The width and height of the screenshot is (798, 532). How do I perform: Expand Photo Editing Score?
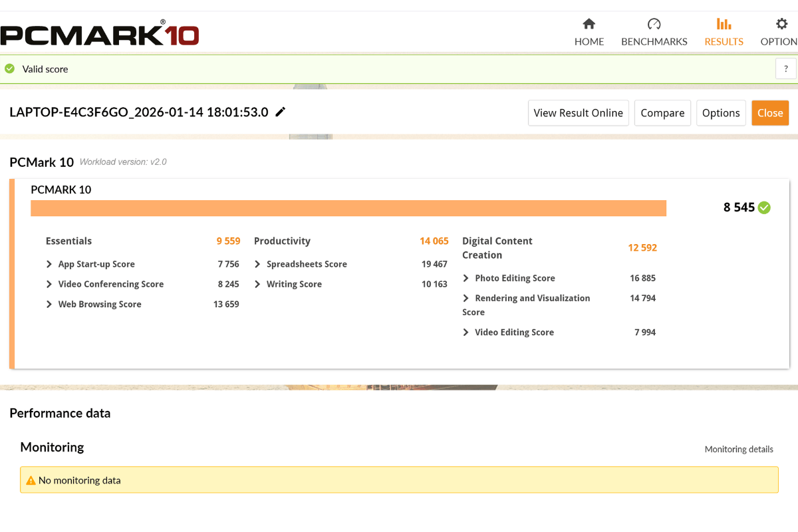tap(465, 278)
